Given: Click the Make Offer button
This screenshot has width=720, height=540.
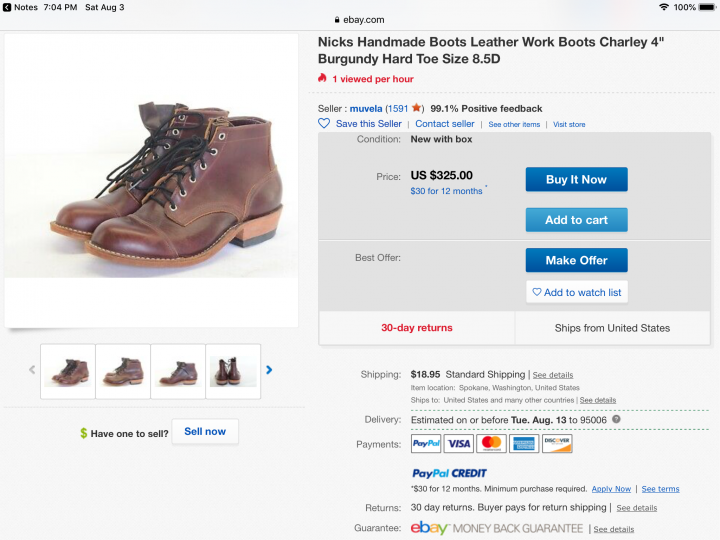Looking at the screenshot, I should point(577,260).
